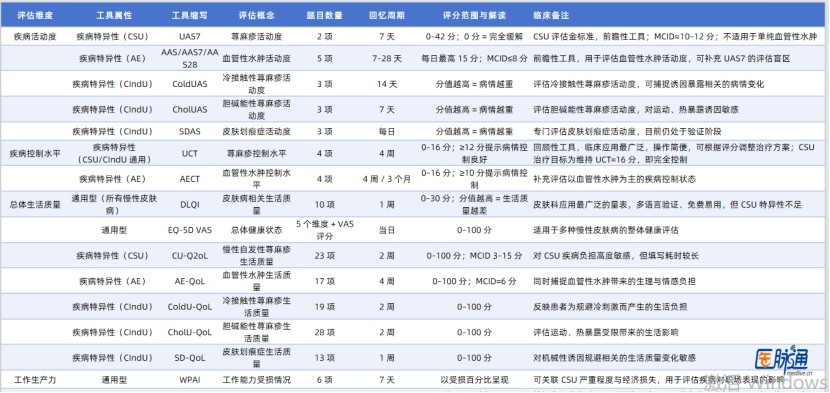Select the 胆碱能性荨麻疹活动度 concept cell

(257, 110)
